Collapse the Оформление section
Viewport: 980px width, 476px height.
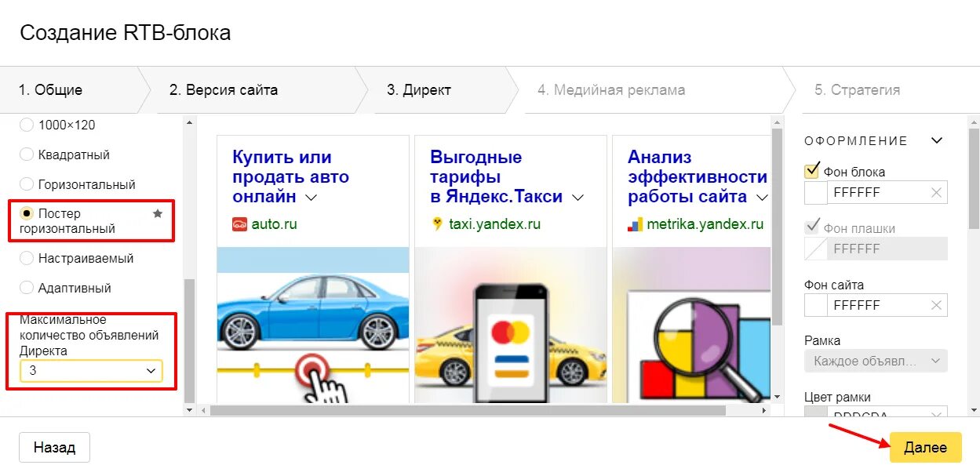pos(936,141)
